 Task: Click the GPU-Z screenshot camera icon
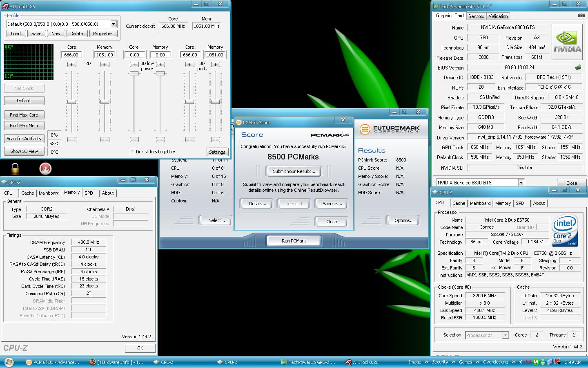tap(581, 16)
